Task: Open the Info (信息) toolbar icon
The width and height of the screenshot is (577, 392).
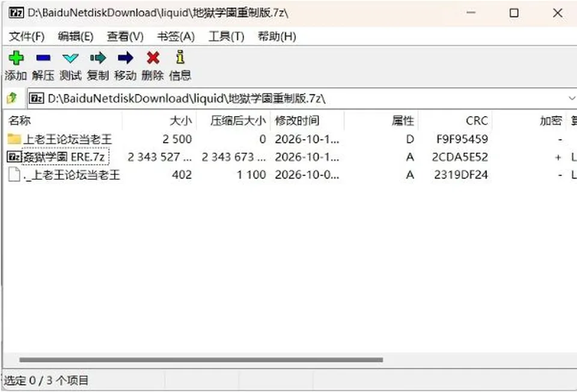Action: [180, 58]
